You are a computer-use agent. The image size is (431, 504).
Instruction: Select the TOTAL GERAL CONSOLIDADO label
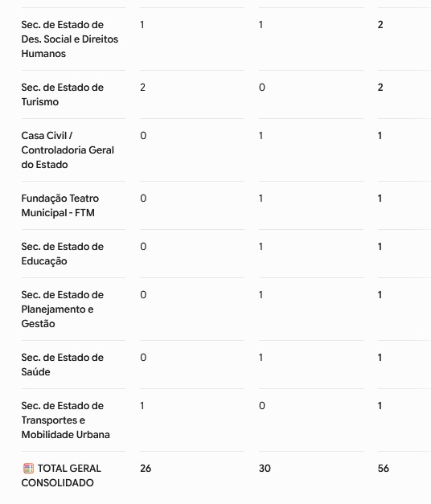click(x=61, y=475)
